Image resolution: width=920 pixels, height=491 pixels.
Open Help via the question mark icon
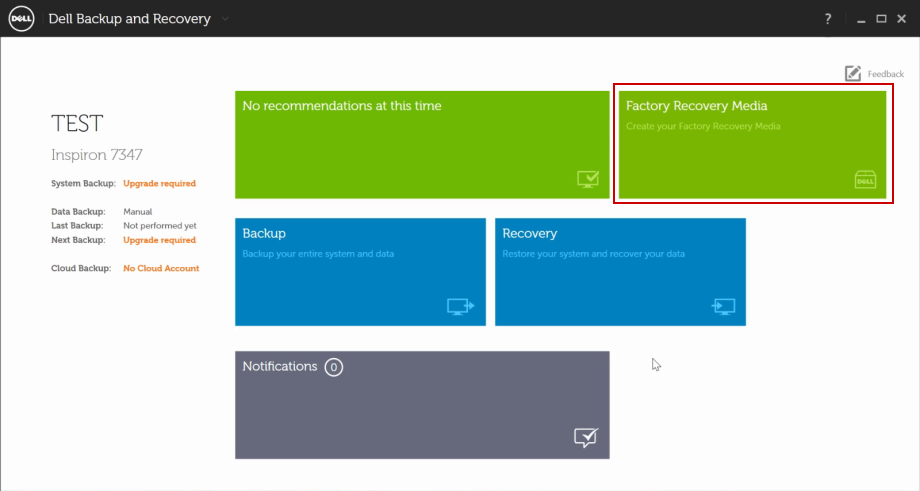tap(828, 19)
